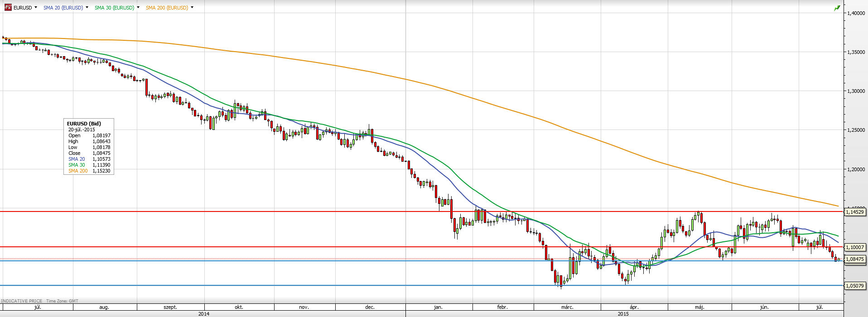This screenshot has width=868, height=317.
Task: Expand the SMA 30 (EURUSD) dropdown
Action: tap(138, 8)
